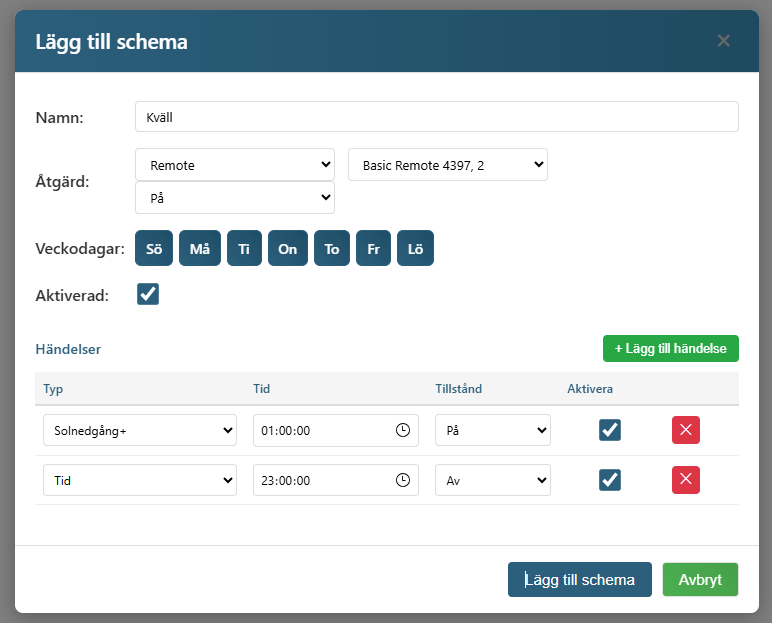Toggle the Lö weekday button

click(415, 249)
